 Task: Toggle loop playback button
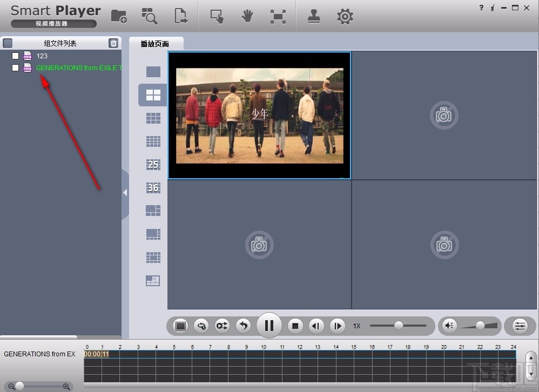tap(201, 326)
